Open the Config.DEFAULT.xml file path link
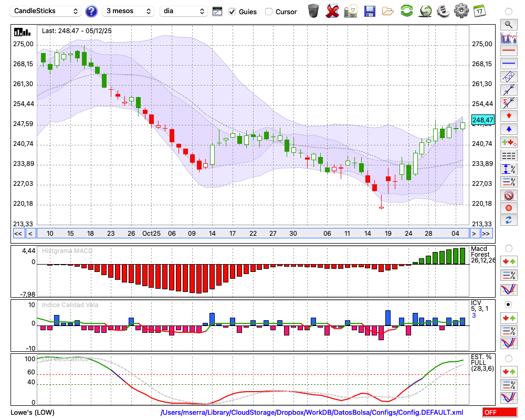The width and height of the screenshot is (525, 420). (312, 412)
